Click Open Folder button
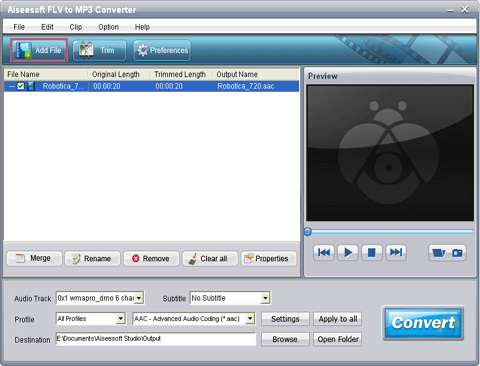The height and width of the screenshot is (366, 480). (337, 339)
